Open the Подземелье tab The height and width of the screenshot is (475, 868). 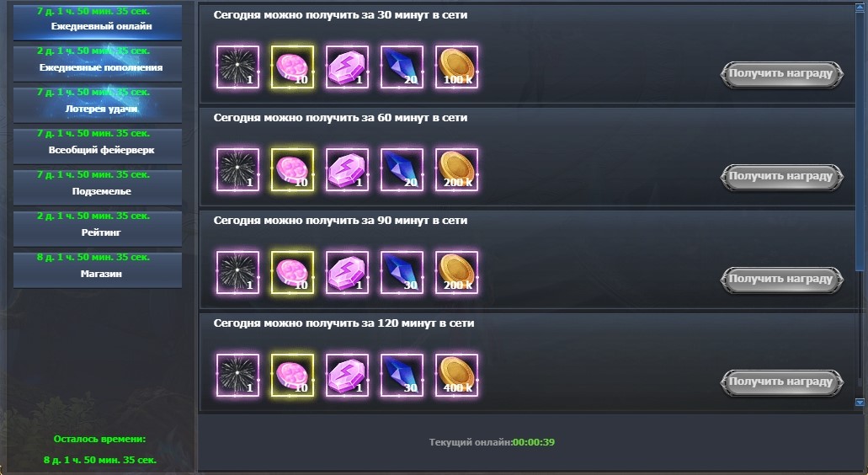click(98, 188)
